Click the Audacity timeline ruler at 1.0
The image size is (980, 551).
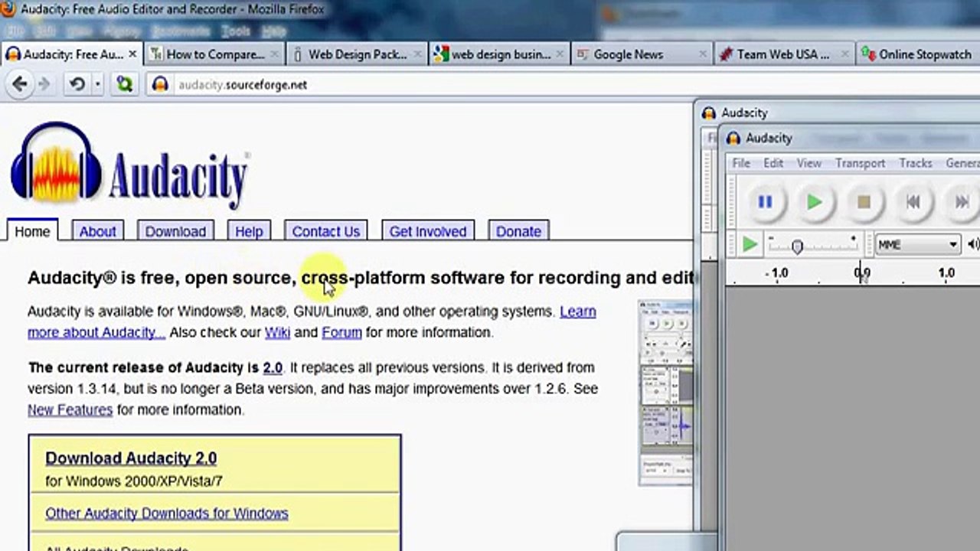(x=946, y=273)
